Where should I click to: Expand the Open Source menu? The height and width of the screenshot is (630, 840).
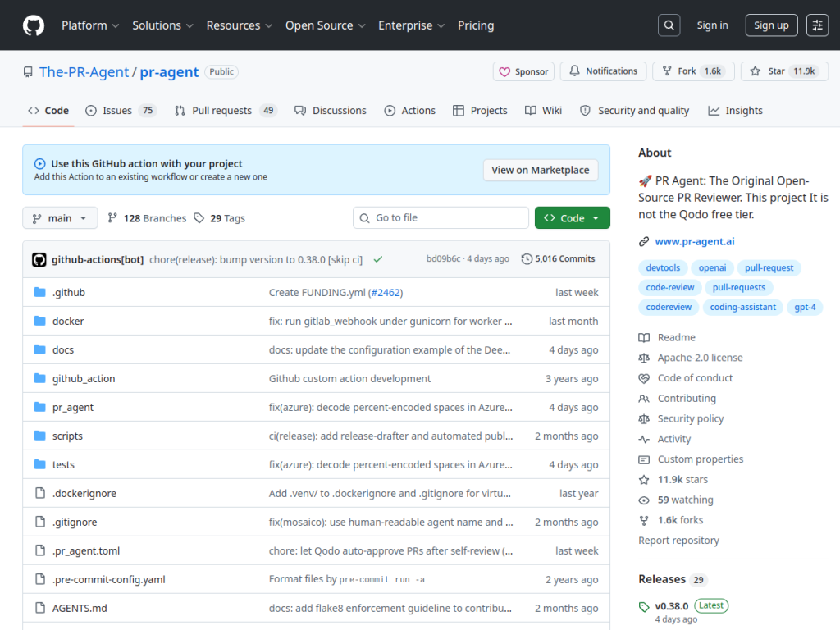point(325,25)
